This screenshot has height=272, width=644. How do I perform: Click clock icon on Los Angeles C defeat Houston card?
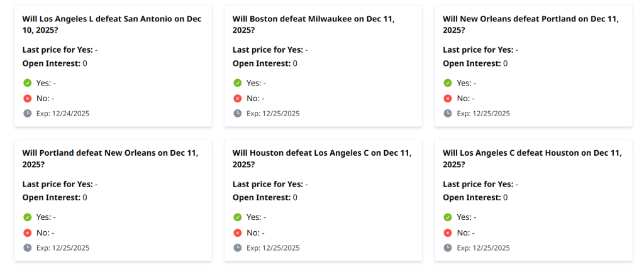pyautogui.click(x=448, y=248)
